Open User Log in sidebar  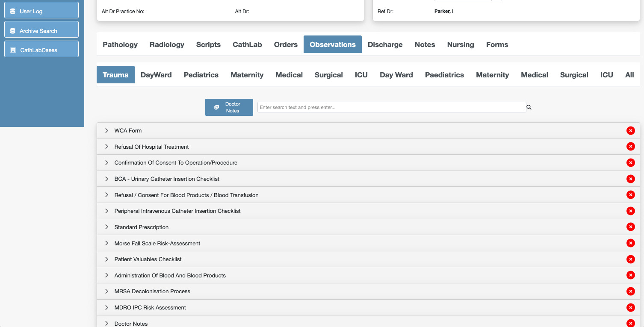41,11
